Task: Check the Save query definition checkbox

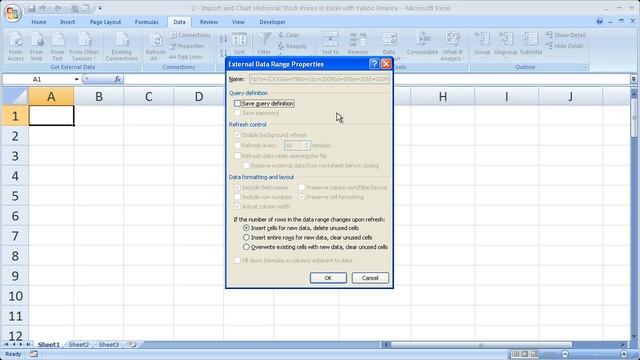Action: pyautogui.click(x=237, y=104)
